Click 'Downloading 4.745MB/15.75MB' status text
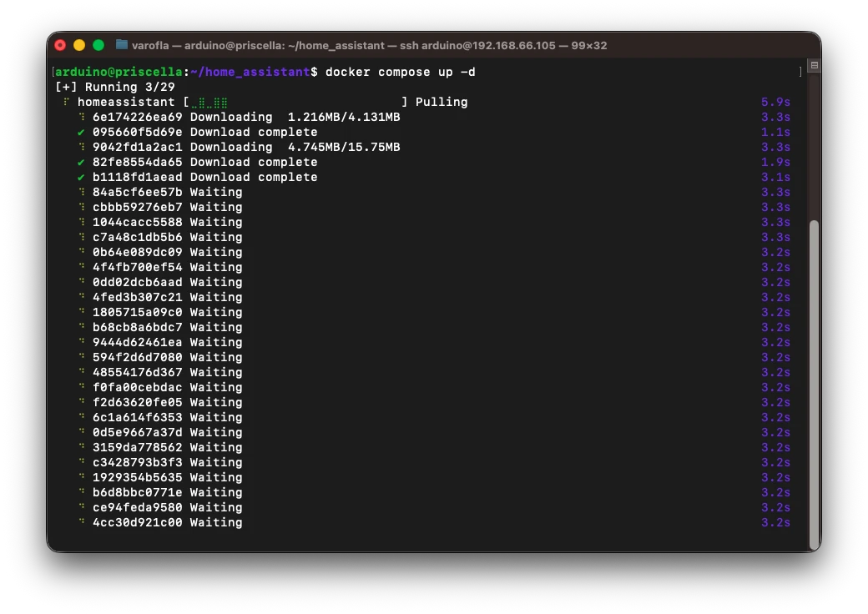This screenshot has width=868, height=614. [x=295, y=147]
